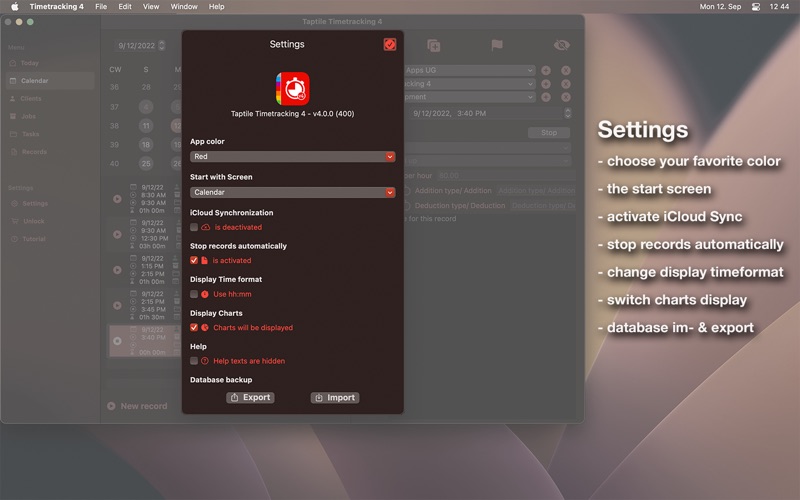The height and width of the screenshot is (500, 800).
Task: Play the 12:30 PM record
Action: point(117,234)
